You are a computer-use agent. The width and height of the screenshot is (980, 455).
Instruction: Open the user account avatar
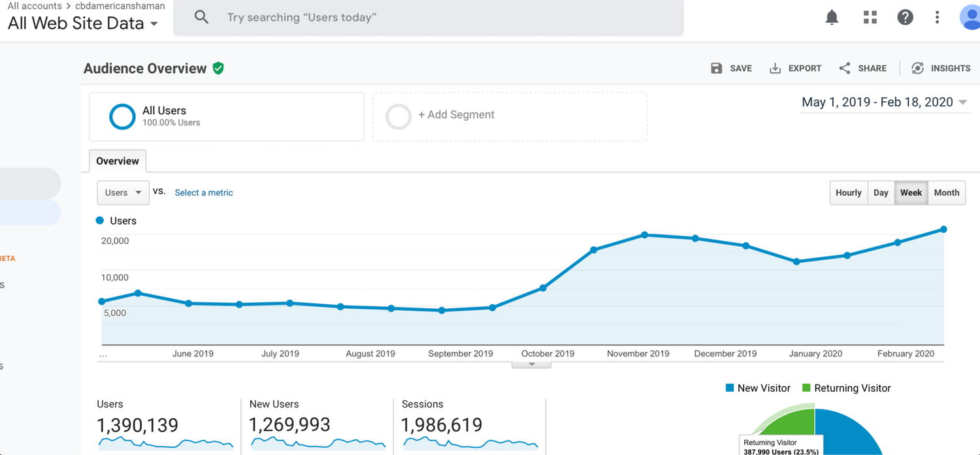click(970, 18)
